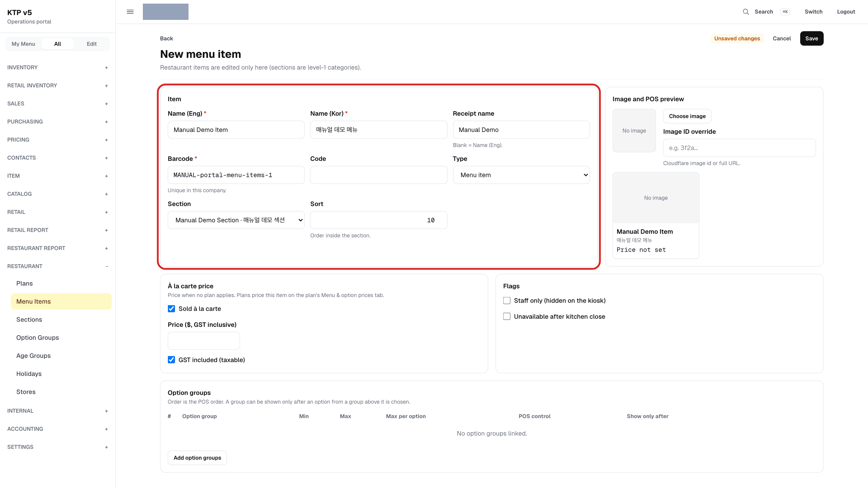The image size is (868, 488).
Task: Click the empty Code input field
Action: 379,175
